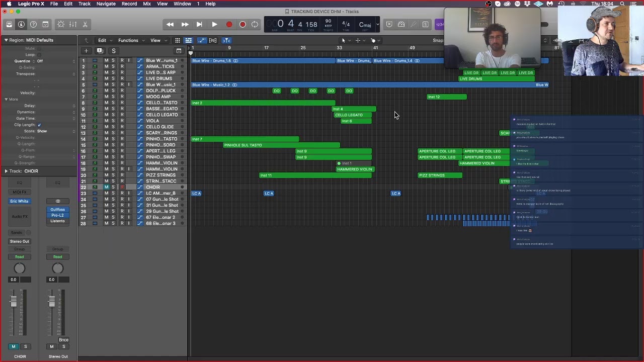
Task: Toggle Show Automation button
Action: click(202, 40)
